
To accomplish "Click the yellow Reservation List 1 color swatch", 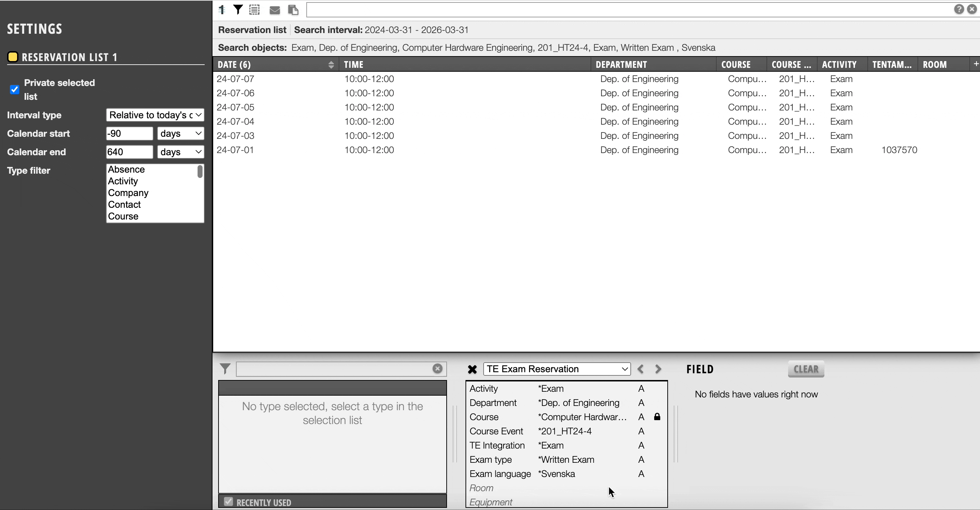I will click(x=12, y=57).
